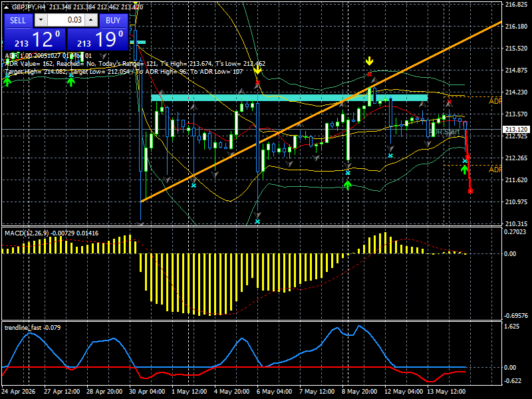Click upper orange ADR label at the right edge
Screen dimensions: 532x399
(495, 101)
